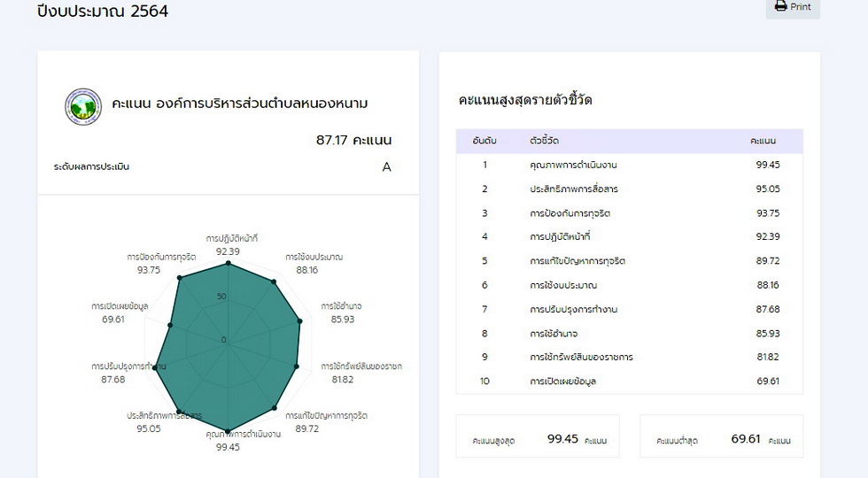Click the radar data point for 69.61
The height and width of the screenshot is (478, 868).
click(170, 326)
